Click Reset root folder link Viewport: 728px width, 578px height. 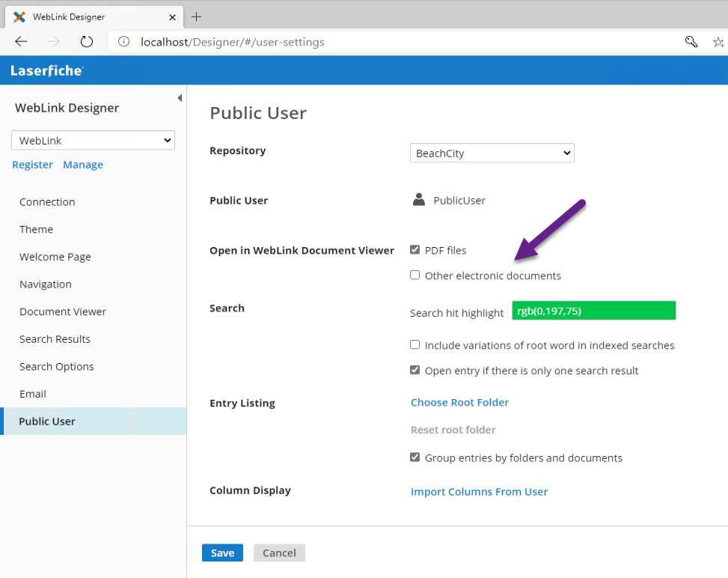click(453, 430)
